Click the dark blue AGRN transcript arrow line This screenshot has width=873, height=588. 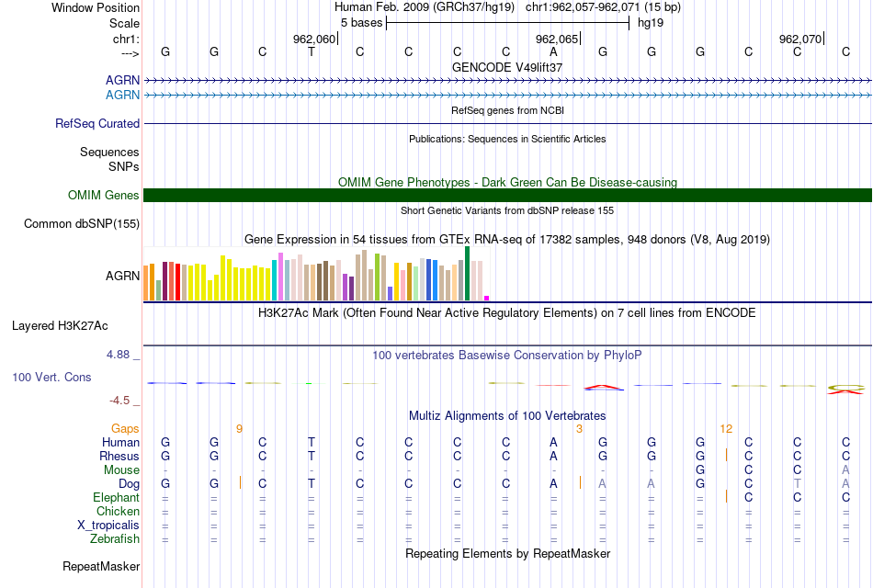pos(507,81)
